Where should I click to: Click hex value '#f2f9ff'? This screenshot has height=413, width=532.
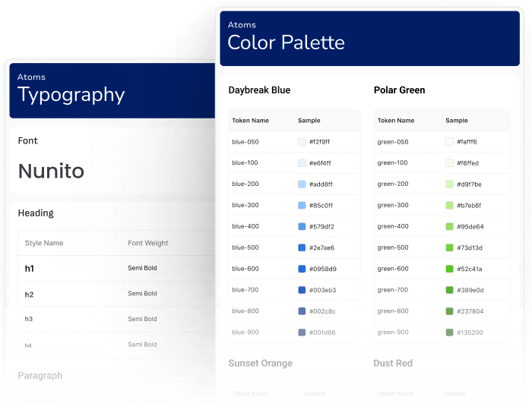[320, 142]
